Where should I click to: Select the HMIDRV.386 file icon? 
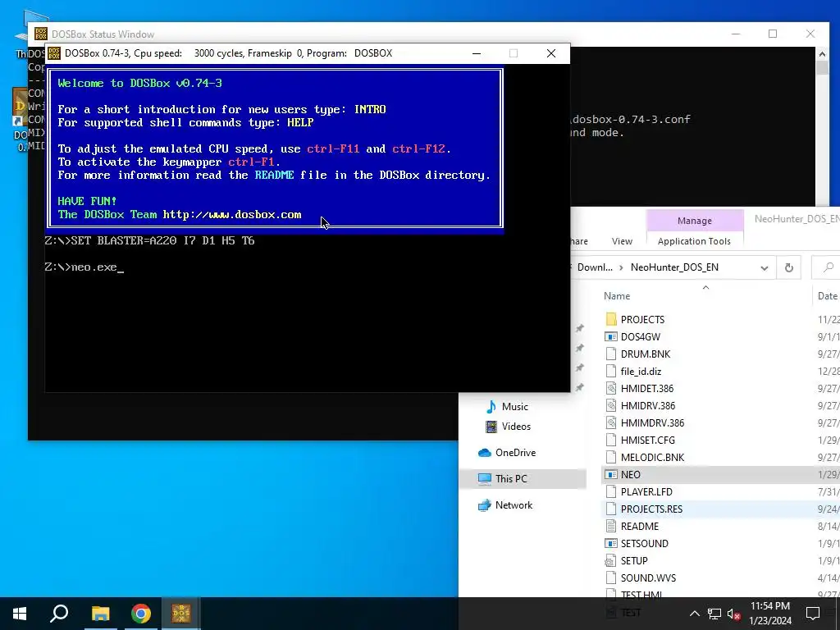point(610,405)
